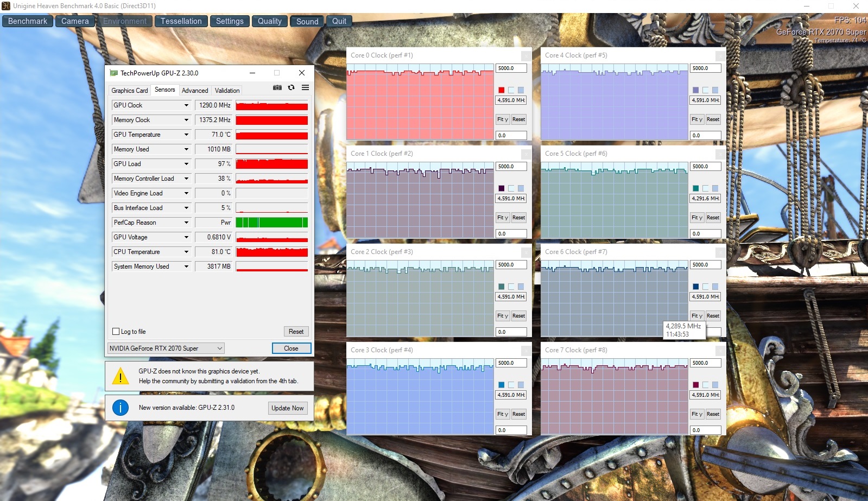Click the Core 0 graph maximum field 5000.0
868x501 pixels.
coord(511,68)
